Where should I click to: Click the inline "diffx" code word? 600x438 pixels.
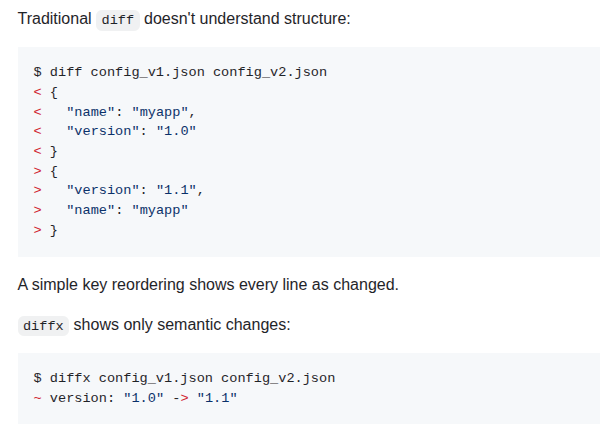tap(42, 326)
